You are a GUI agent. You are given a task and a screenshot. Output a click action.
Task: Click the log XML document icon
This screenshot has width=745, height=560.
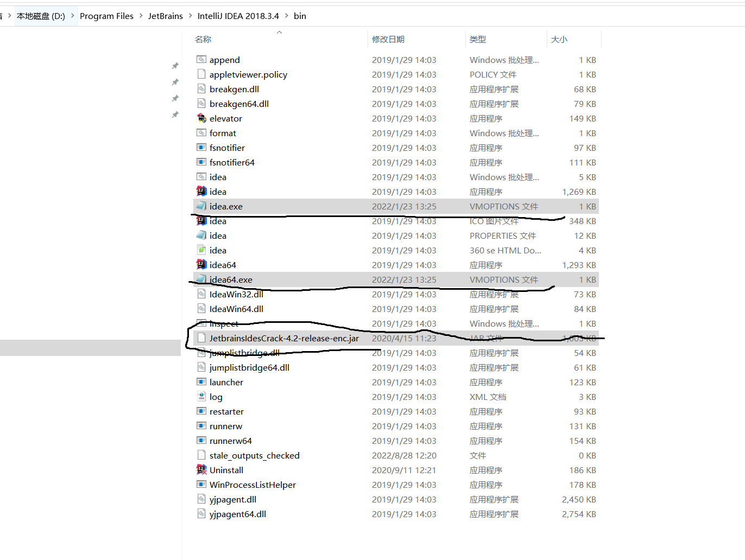(201, 397)
